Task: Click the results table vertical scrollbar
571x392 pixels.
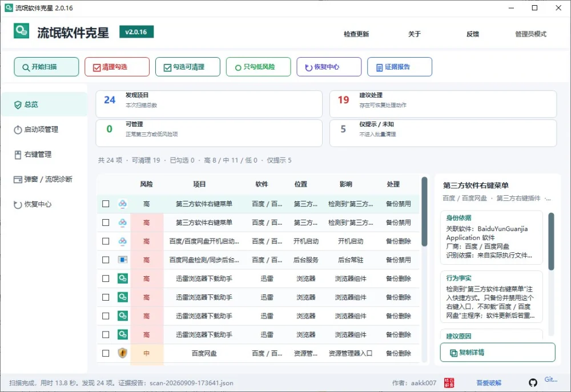Action: (424, 212)
